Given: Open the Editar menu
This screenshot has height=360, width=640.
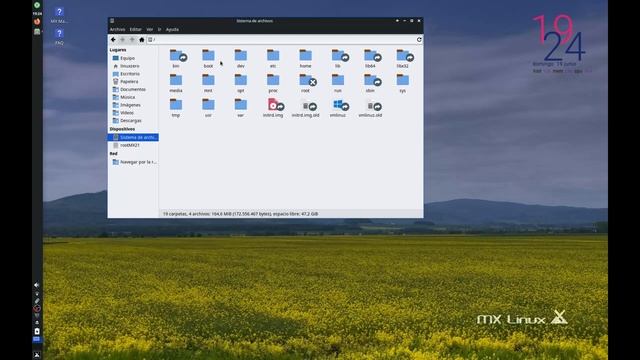Looking at the screenshot, I should pos(136,29).
